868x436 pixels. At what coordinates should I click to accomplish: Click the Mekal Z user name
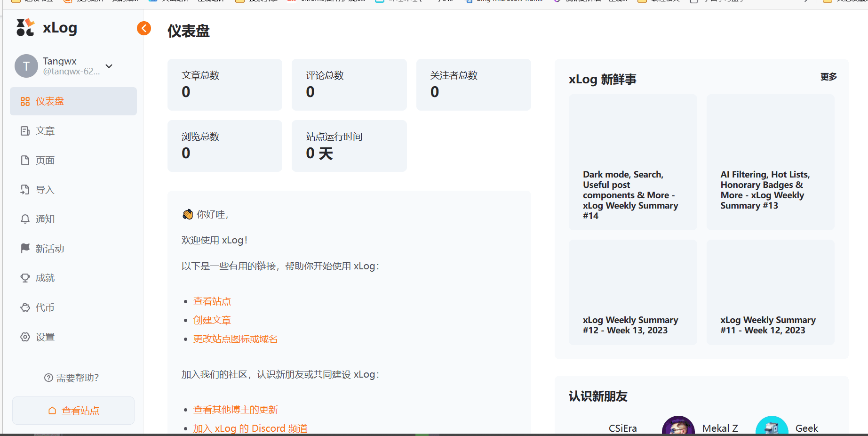[x=720, y=428]
